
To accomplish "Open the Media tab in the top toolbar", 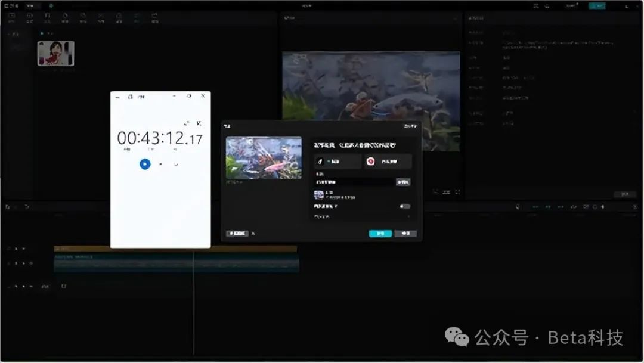I will tap(11, 17).
